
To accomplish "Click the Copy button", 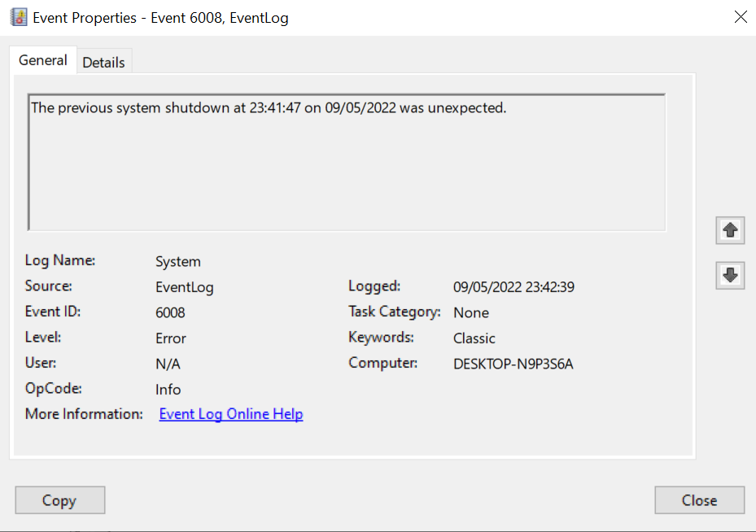I will tap(59, 500).
